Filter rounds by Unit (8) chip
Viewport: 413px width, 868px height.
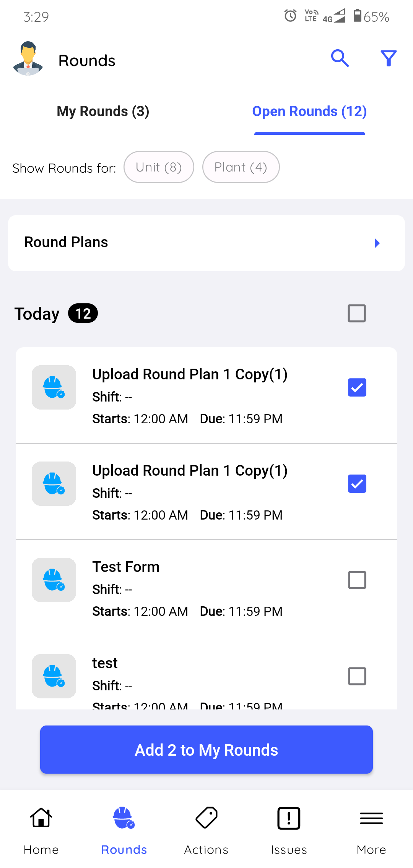(159, 167)
